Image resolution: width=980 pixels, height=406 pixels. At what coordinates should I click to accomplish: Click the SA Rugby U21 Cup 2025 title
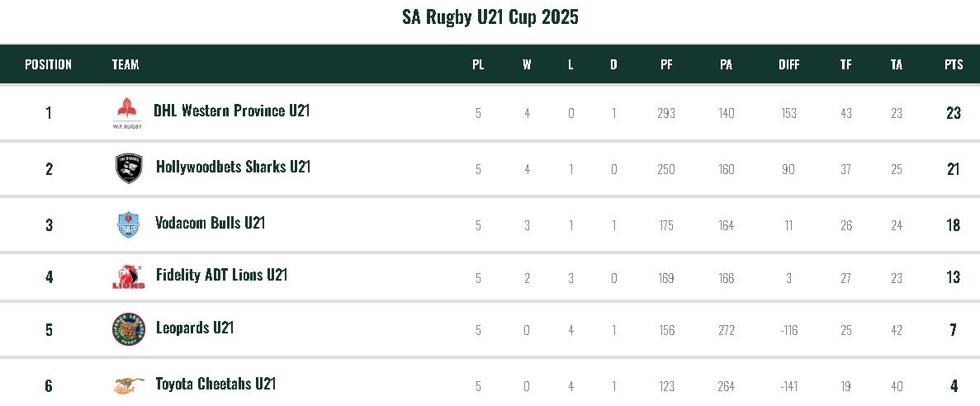[x=490, y=17]
